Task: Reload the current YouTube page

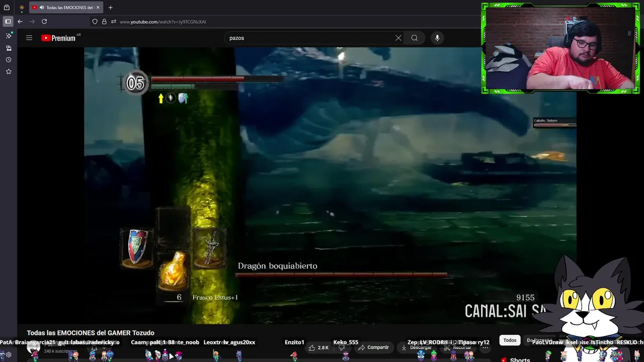Action: [x=44, y=22]
